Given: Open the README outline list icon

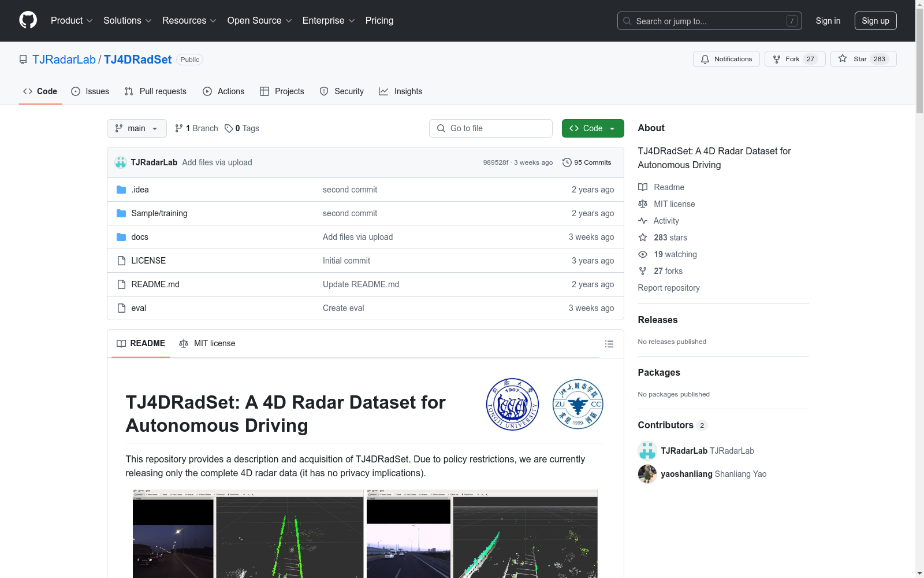Looking at the screenshot, I should [x=609, y=344].
